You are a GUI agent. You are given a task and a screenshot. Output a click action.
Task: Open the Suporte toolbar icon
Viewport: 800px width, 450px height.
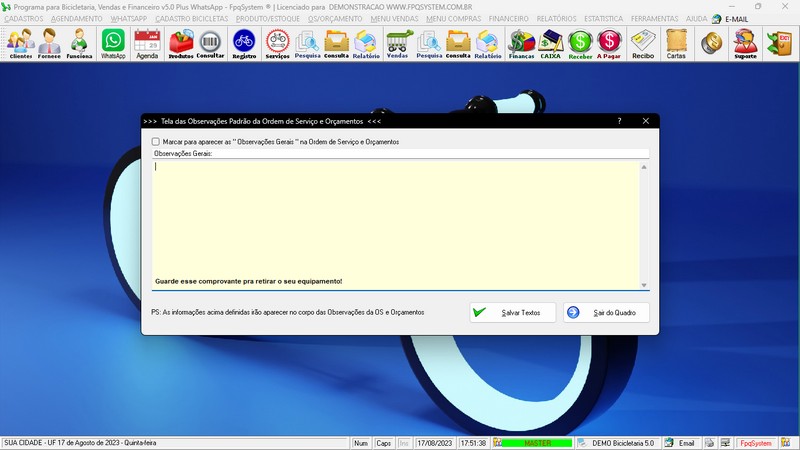click(745, 43)
